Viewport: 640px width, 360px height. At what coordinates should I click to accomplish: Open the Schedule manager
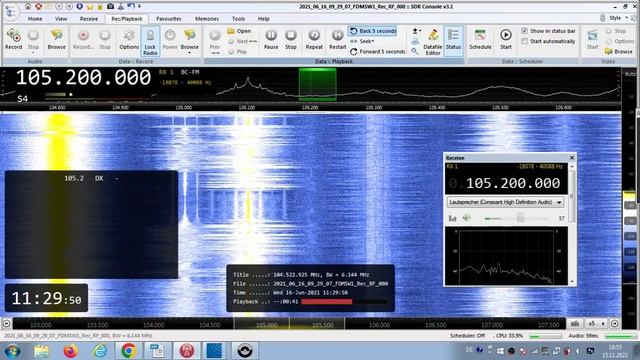[x=480, y=39]
